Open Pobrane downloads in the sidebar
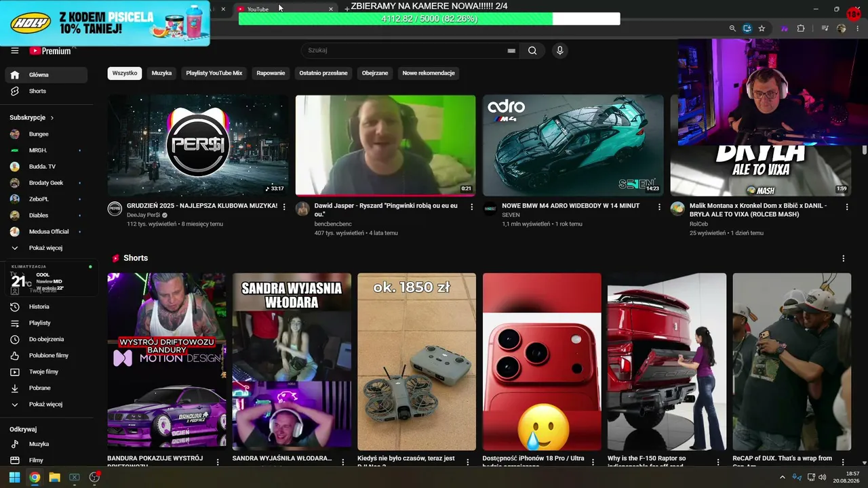This screenshot has height=488, width=868. coord(46,388)
